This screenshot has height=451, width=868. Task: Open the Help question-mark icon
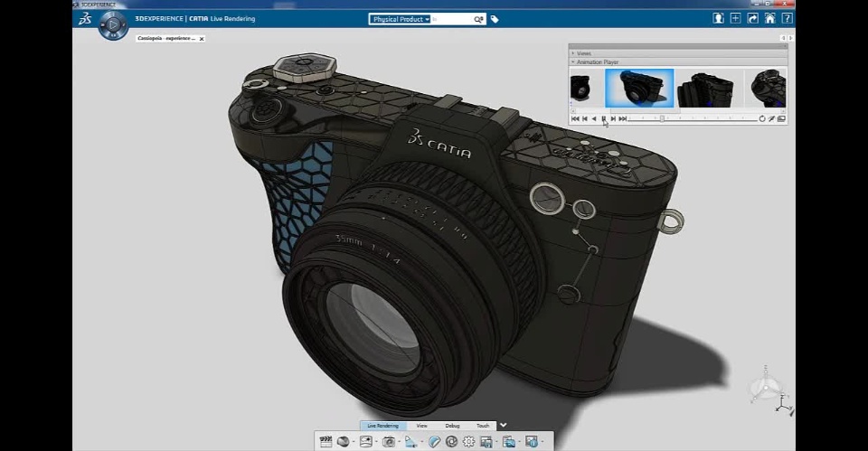[787, 18]
